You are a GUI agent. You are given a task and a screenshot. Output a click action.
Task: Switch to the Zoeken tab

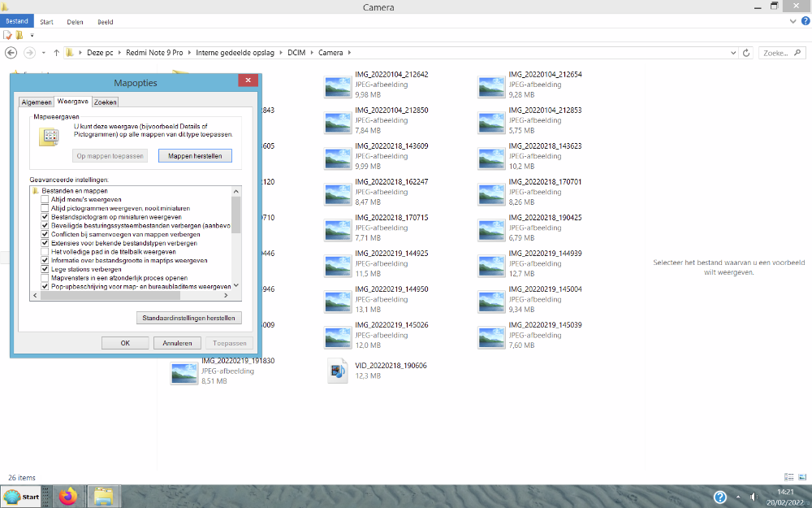[106, 102]
